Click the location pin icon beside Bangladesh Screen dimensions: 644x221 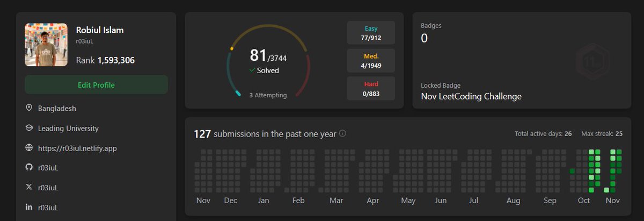click(29, 108)
